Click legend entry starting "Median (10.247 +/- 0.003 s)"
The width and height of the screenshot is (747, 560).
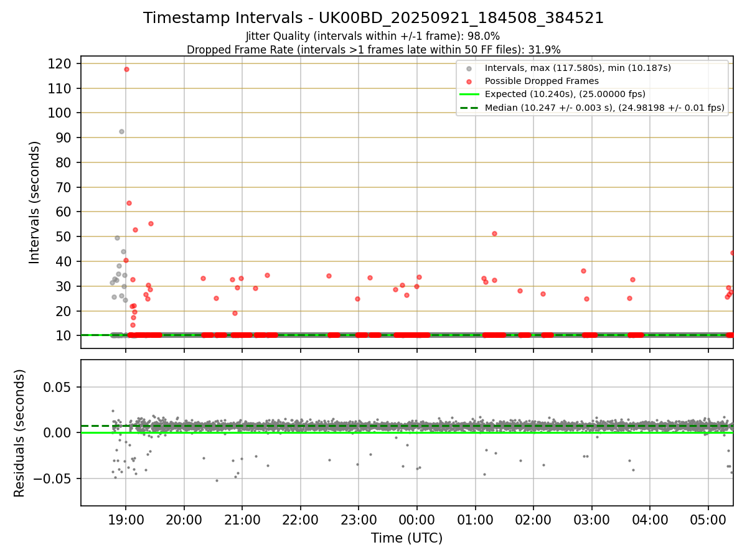coord(604,108)
